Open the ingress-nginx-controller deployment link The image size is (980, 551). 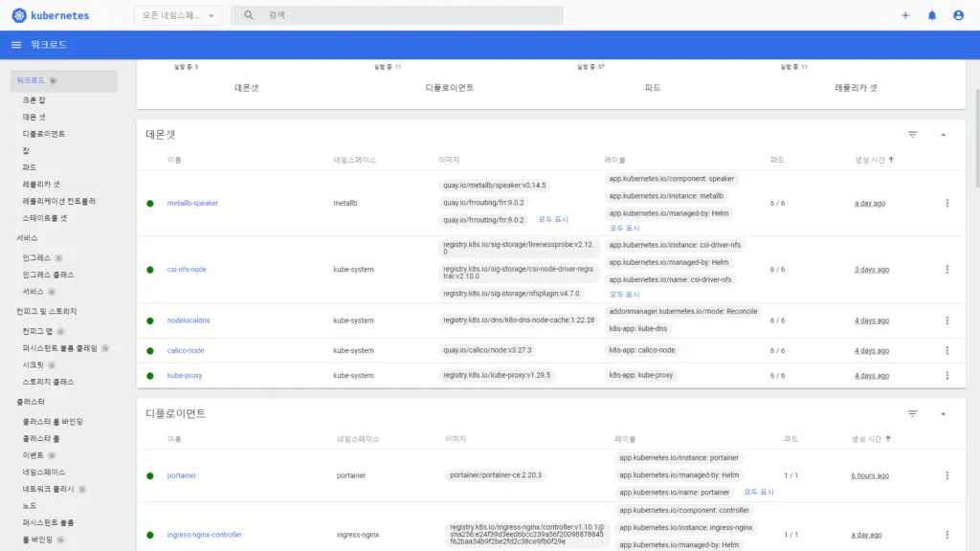click(204, 535)
